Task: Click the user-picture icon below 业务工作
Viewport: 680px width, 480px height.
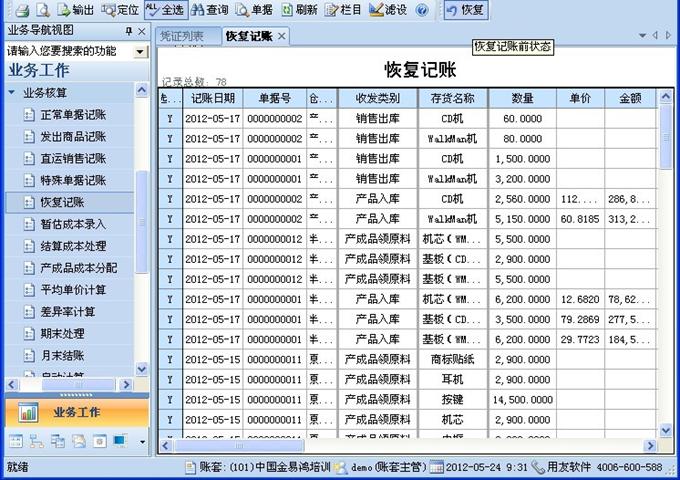Action: 78,441
